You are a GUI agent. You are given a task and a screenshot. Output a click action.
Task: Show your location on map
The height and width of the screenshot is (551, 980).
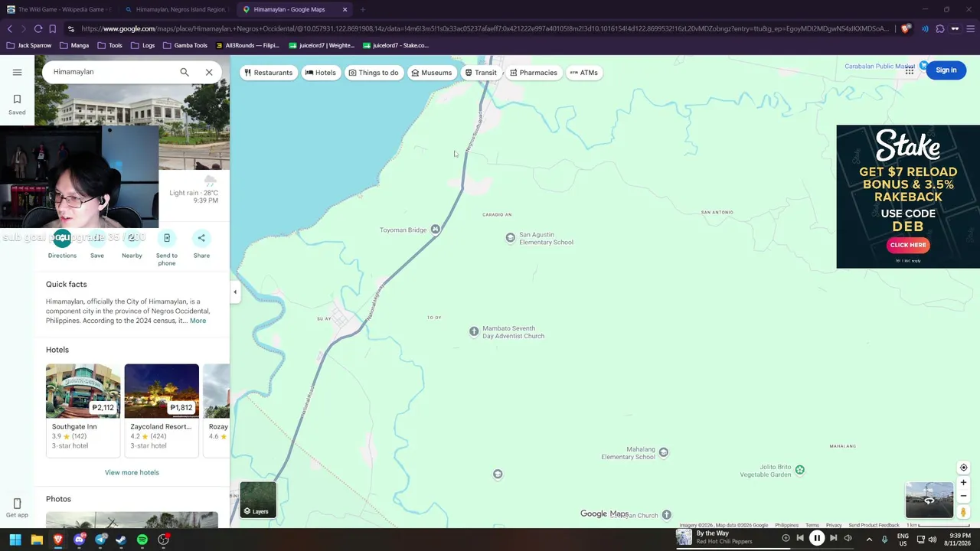point(963,468)
